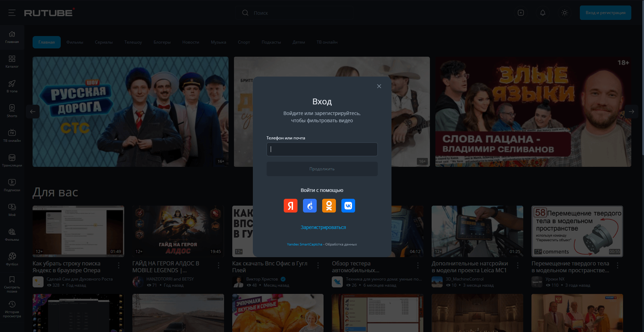The image size is (644, 332).
Task: Click the Зарегистрироваться link
Action: click(x=323, y=227)
